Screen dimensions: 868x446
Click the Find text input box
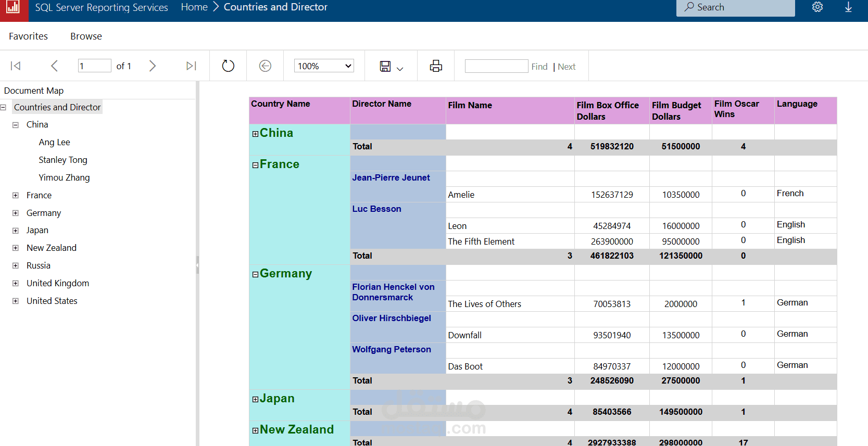(x=496, y=66)
